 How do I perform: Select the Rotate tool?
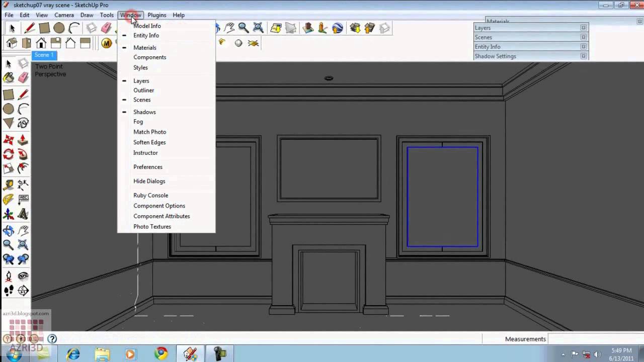click(x=9, y=154)
